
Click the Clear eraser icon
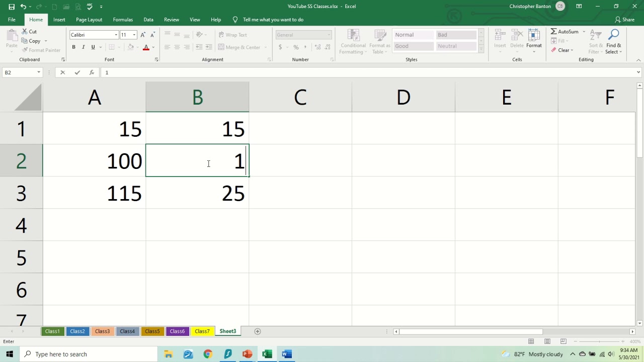pyautogui.click(x=553, y=50)
